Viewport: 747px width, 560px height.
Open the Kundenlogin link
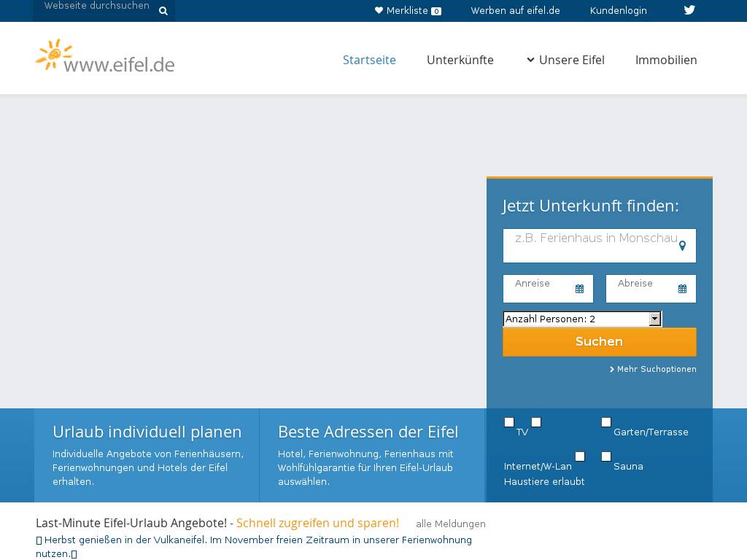(618, 11)
